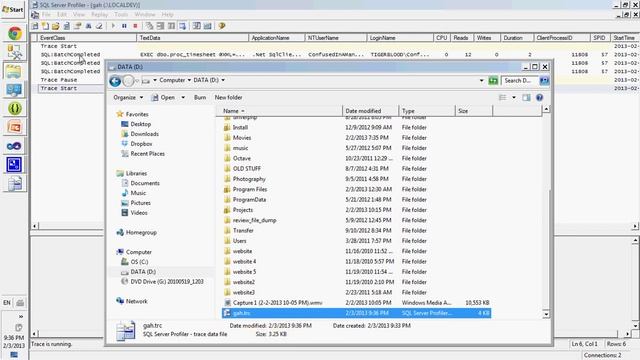Screen dimensions: 640x360
Task: Select the Movies folder
Action: 356,138
